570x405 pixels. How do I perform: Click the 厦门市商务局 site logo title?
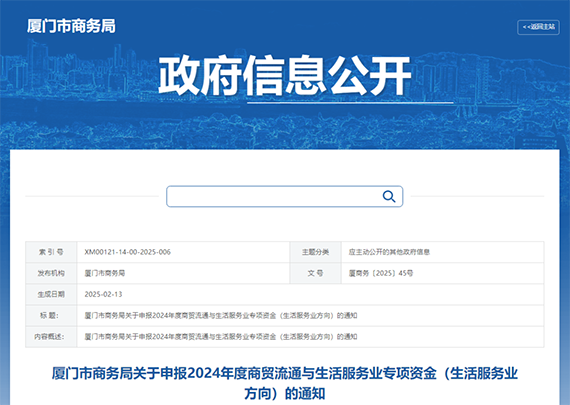[71, 26]
